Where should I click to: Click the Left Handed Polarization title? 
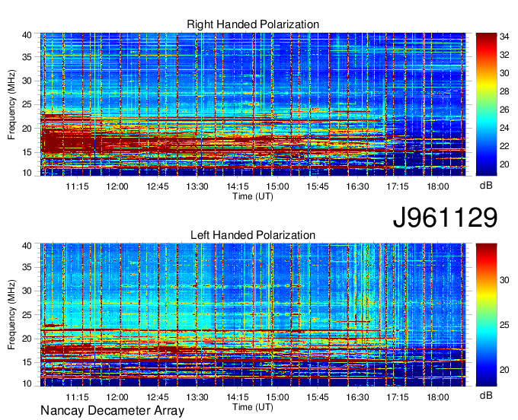coord(253,235)
